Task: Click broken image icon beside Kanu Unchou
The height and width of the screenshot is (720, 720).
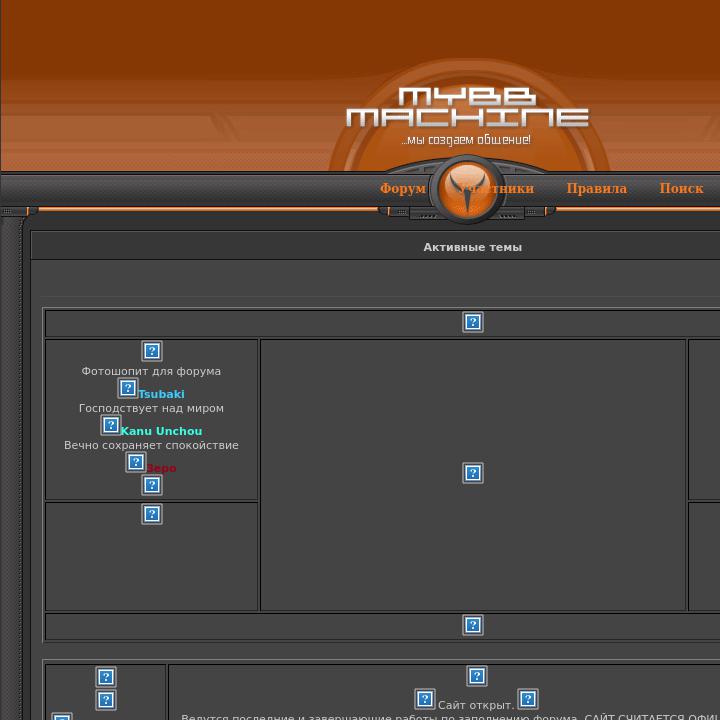Action: 111,425
